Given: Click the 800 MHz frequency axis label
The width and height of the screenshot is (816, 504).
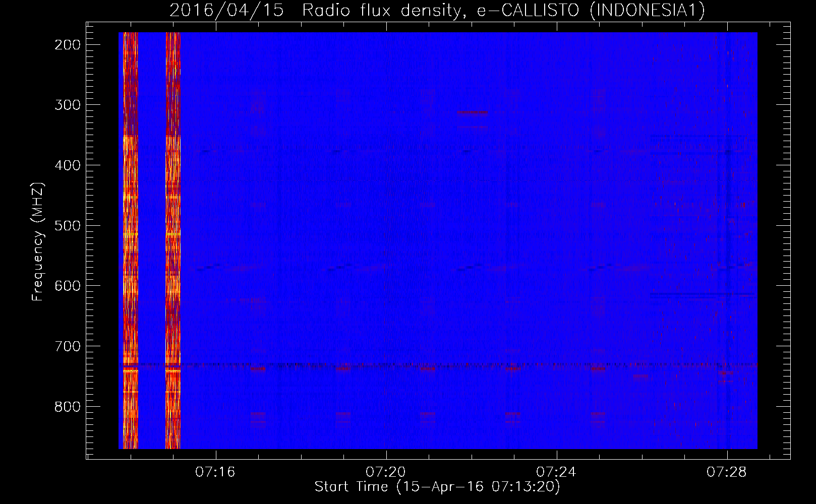Looking at the screenshot, I should click(67, 407).
